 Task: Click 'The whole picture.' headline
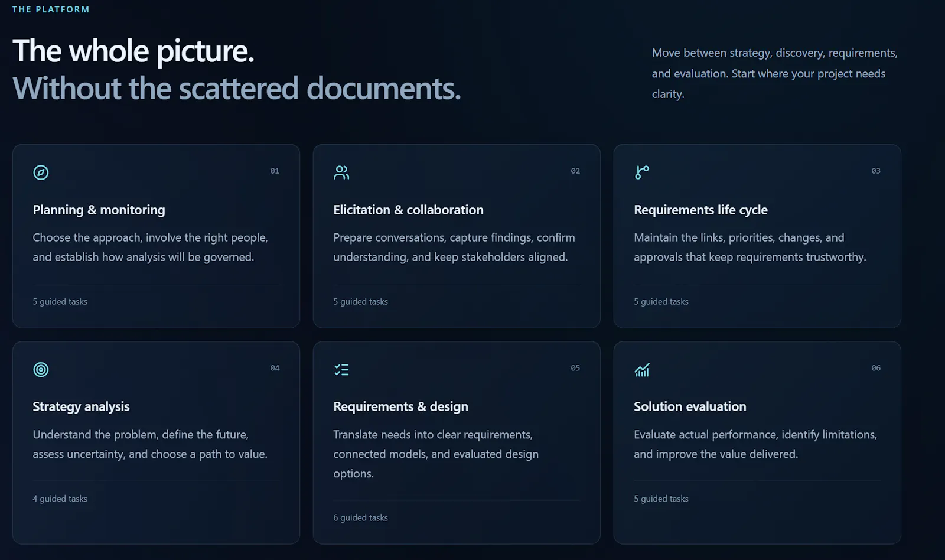133,51
